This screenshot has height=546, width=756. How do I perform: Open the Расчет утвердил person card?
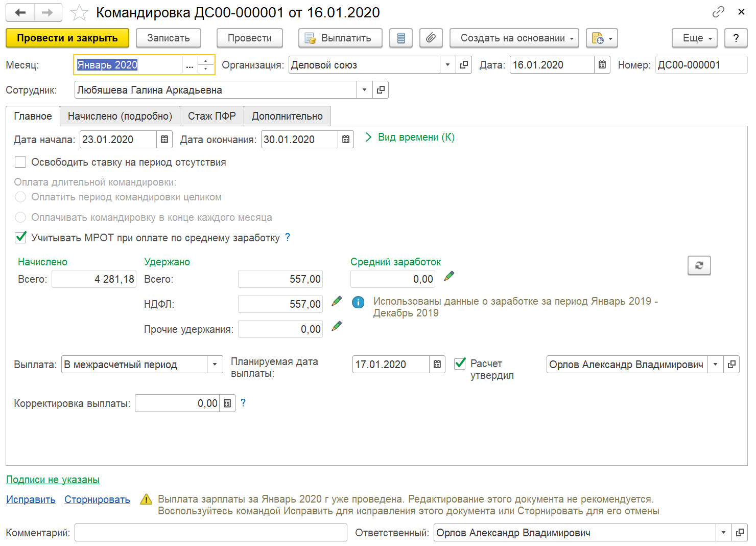point(731,365)
